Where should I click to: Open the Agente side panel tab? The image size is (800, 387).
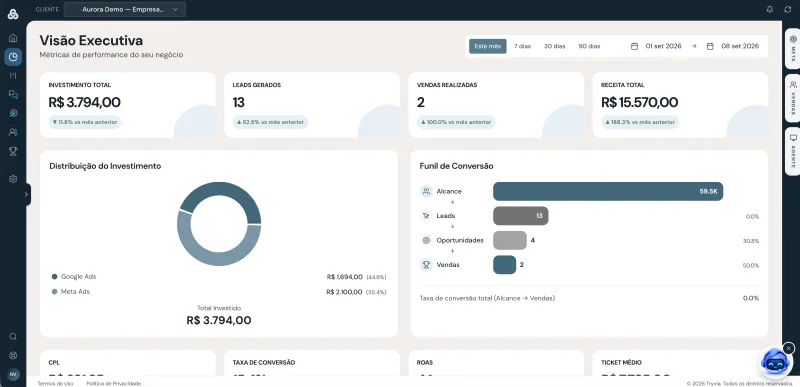[x=793, y=151]
